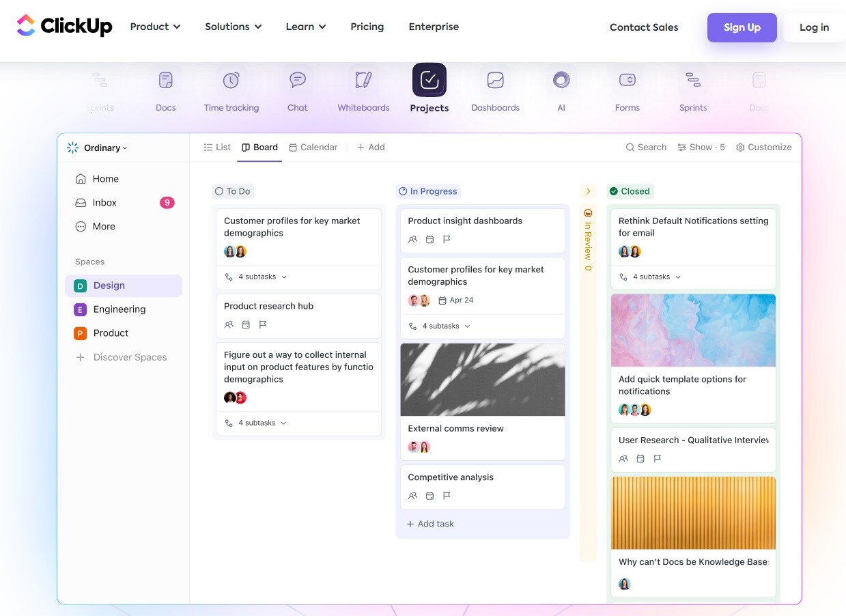846x616 pixels.
Task: Open the Product insight dashboards task title
Action: coord(465,221)
